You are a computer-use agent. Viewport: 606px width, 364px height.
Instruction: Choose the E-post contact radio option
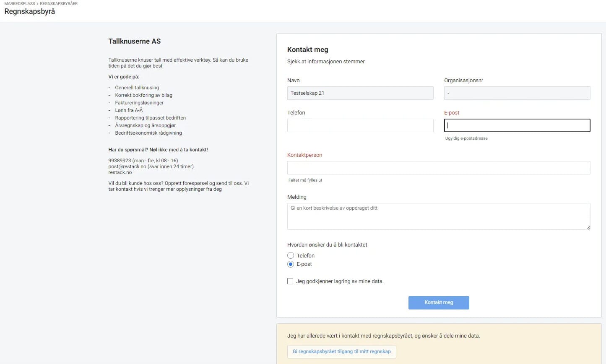[x=291, y=264]
